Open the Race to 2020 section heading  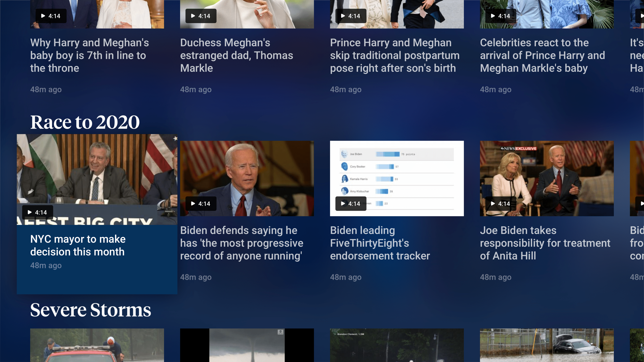point(85,122)
